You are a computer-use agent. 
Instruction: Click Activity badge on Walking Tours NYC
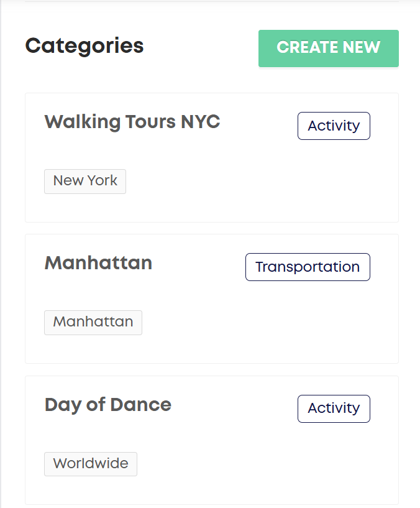334,126
